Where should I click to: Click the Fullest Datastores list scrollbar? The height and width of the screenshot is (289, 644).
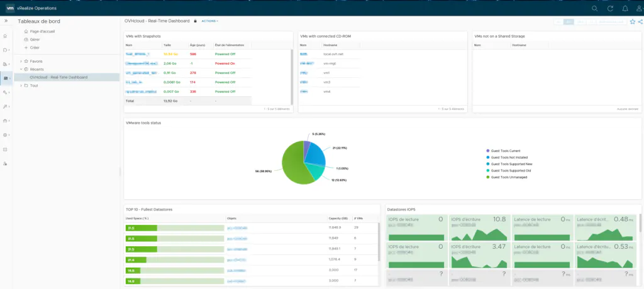point(379,243)
